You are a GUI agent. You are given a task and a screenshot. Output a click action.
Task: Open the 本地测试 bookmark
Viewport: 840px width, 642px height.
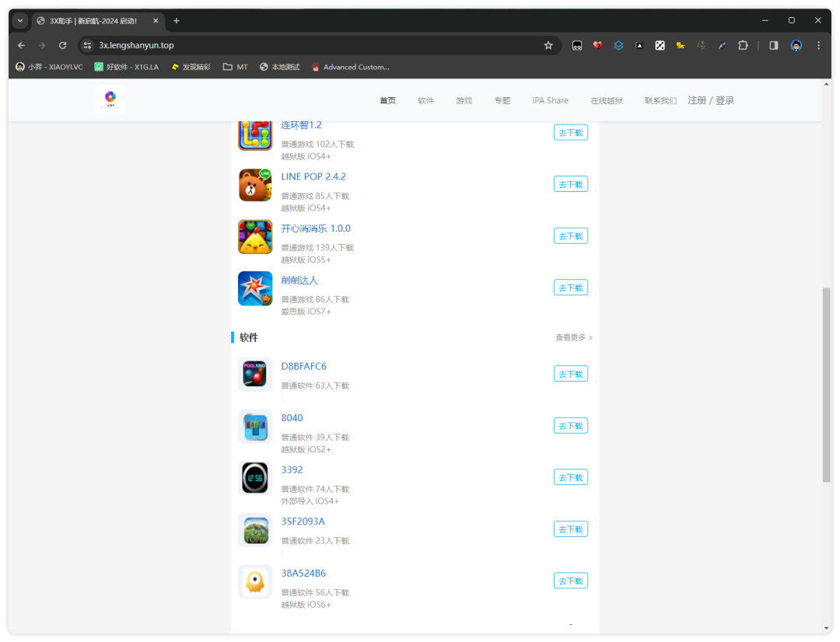pyautogui.click(x=280, y=67)
